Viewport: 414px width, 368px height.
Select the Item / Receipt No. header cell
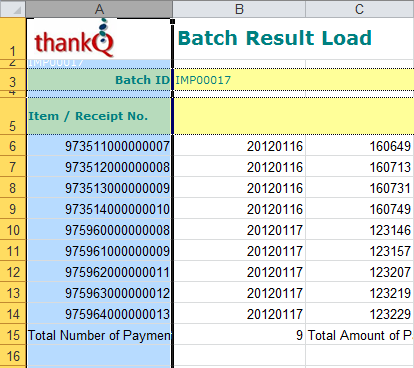(99, 116)
